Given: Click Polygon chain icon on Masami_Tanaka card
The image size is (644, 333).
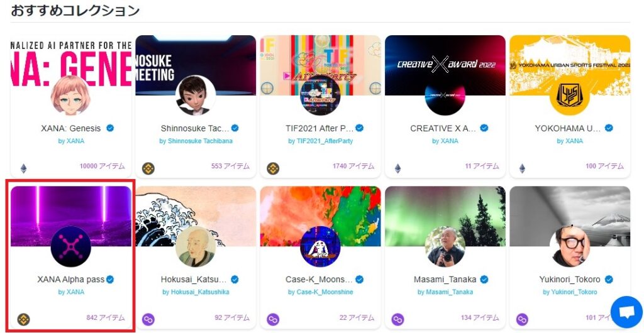Looking at the screenshot, I should 397,319.
